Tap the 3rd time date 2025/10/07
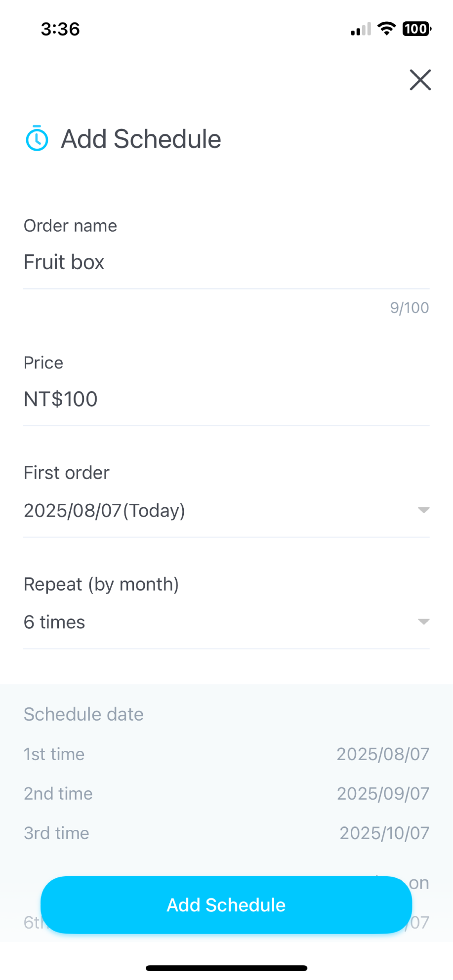The height and width of the screenshot is (980, 453). click(384, 833)
